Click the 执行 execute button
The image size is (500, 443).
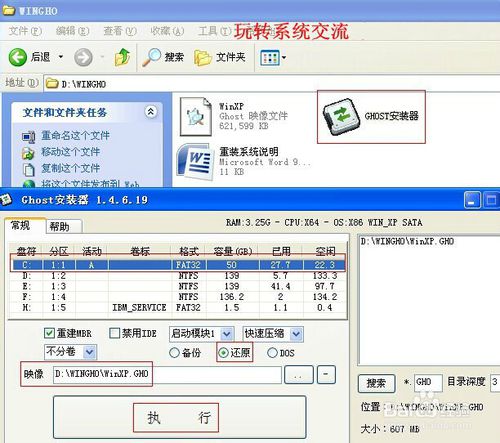click(179, 417)
